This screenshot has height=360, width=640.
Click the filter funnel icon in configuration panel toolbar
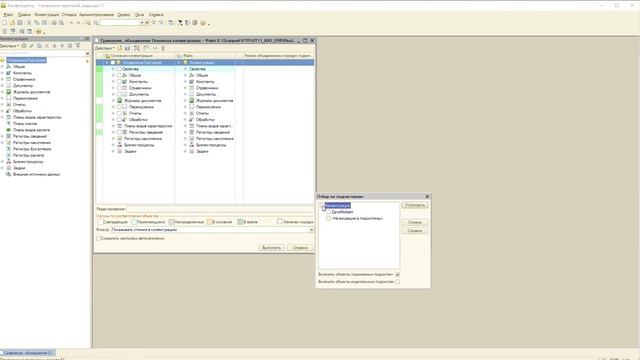coord(78,46)
